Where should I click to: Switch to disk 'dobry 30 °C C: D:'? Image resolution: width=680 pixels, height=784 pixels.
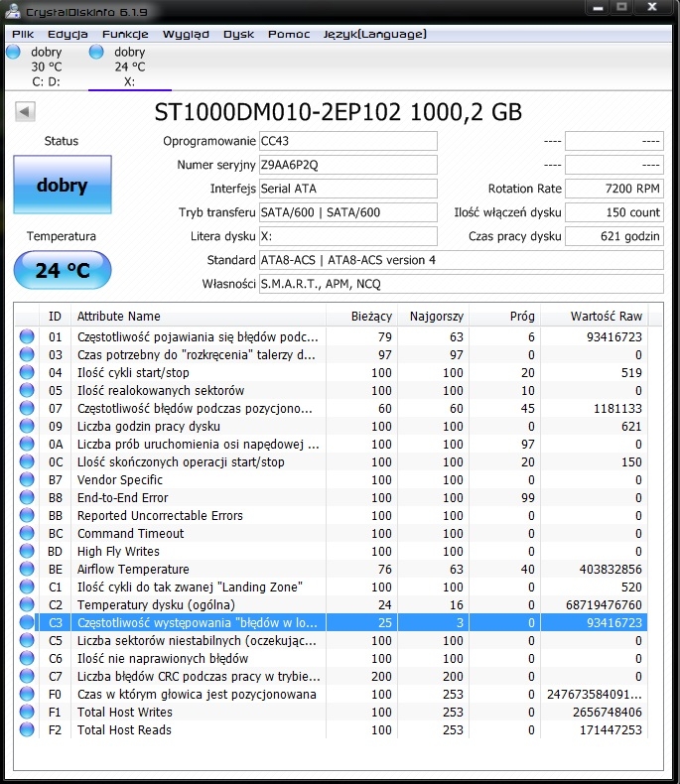[x=45, y=66]
